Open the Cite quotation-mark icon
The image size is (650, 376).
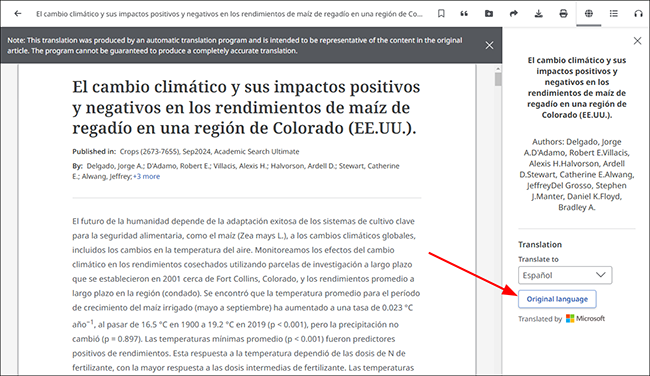point(464,14)
